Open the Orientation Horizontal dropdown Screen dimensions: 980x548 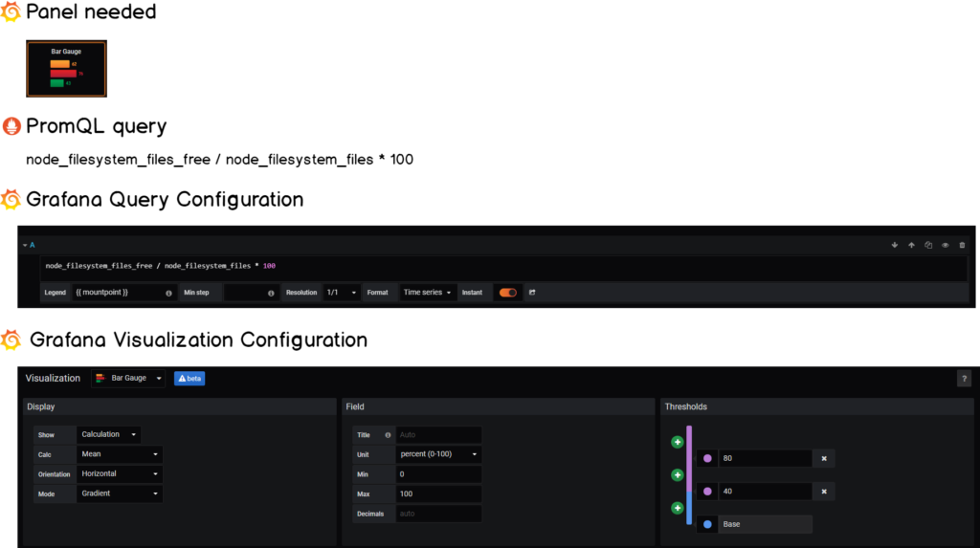click(x=120, y=473)
